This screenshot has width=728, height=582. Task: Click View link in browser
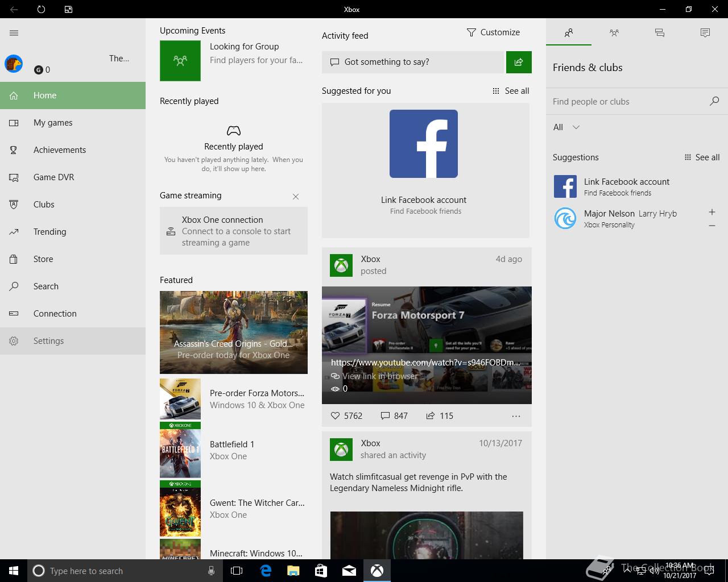point(375,376)
